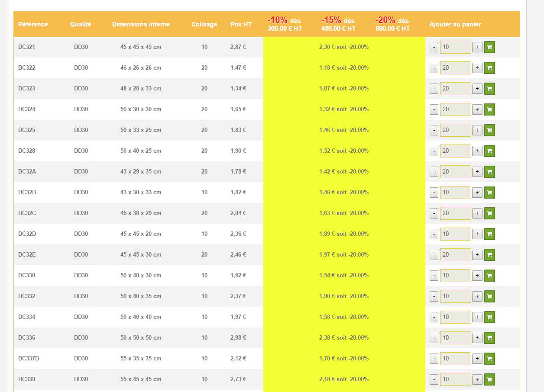The image size is (544, 392).
Task: Click the Dimensions interne column header
Action: (x=141, y=24)
